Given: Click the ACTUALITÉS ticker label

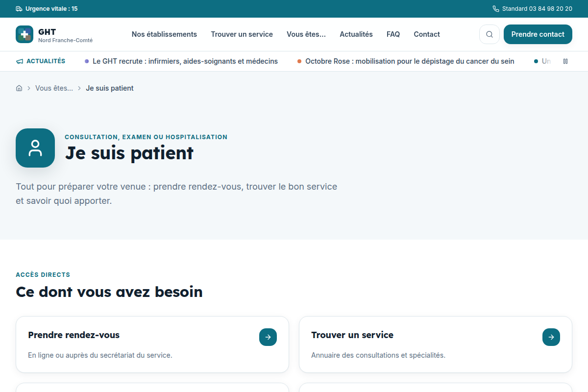Looking at the screenshot, I should pos(46,61).
